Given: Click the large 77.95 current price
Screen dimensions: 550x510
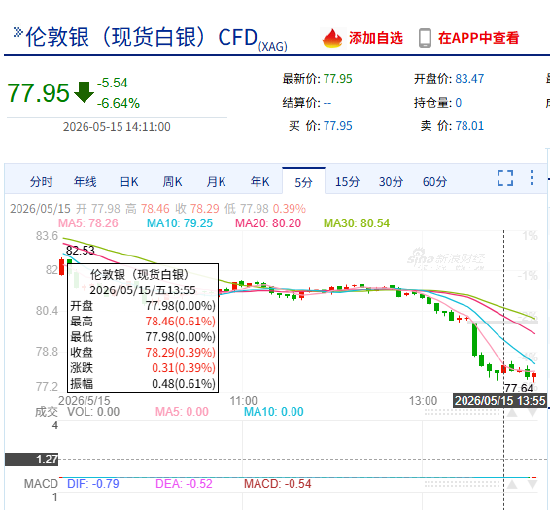Looking at the screenshot, I should (38, 93).
